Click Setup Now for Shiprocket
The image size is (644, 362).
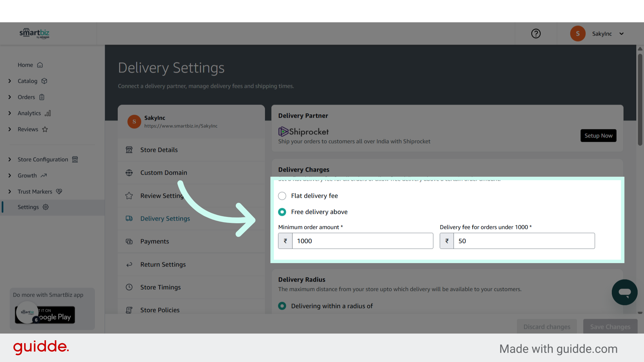598,135
